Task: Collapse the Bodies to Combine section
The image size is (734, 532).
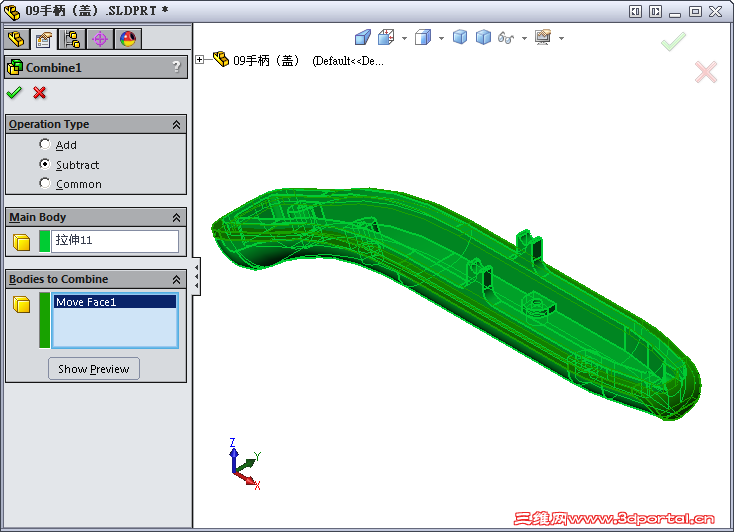Action: [176, 280]
